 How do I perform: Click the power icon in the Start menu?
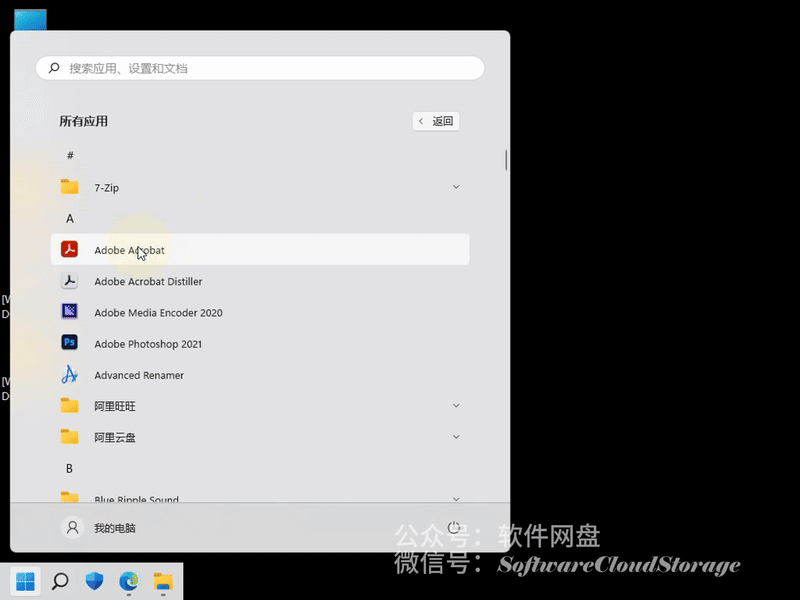point(454,528)
